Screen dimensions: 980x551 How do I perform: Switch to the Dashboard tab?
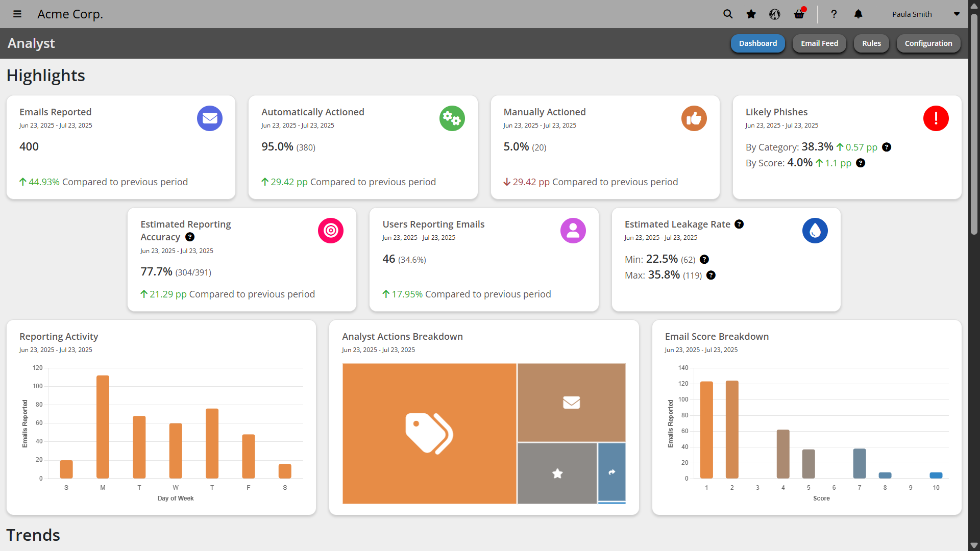[x=757, y=43]
